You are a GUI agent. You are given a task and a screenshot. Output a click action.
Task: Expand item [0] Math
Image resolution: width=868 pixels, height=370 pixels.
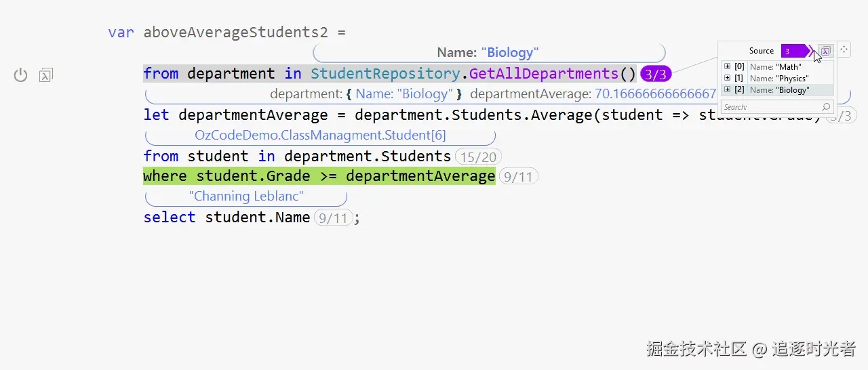(x=727, y=66)
